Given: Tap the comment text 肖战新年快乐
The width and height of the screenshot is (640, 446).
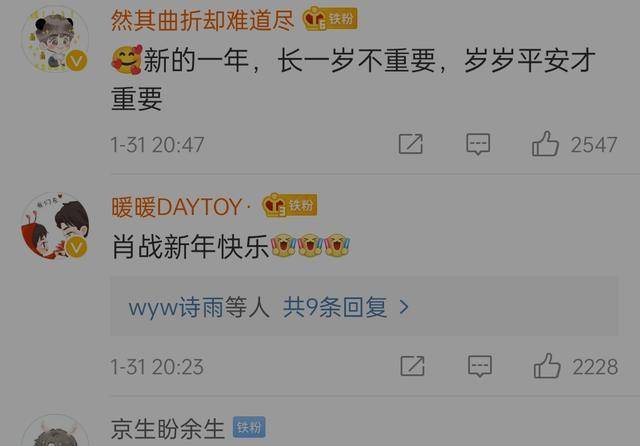Looking at the screenshot, I should 190,246.
